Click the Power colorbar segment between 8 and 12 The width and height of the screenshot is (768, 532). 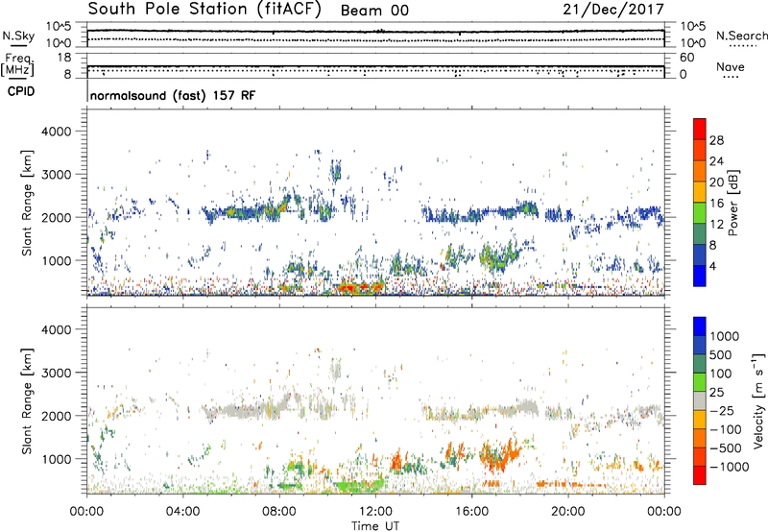[700, 234]
